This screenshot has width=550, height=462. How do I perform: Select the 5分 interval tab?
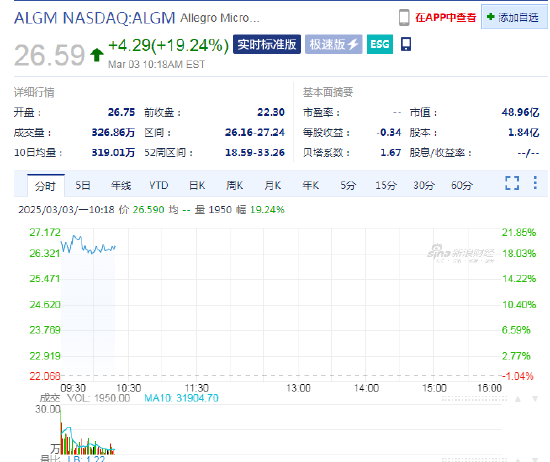pyautogui.click(x=348, y=185)
